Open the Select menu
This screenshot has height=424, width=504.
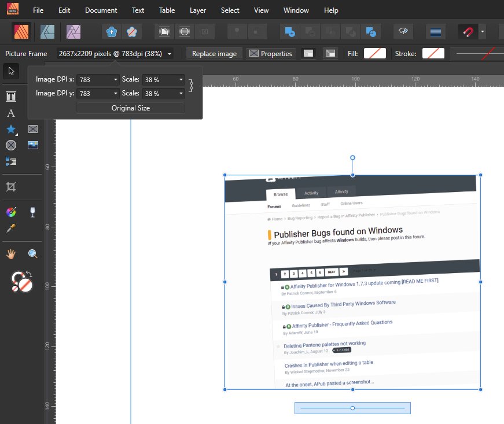(230, 10)
